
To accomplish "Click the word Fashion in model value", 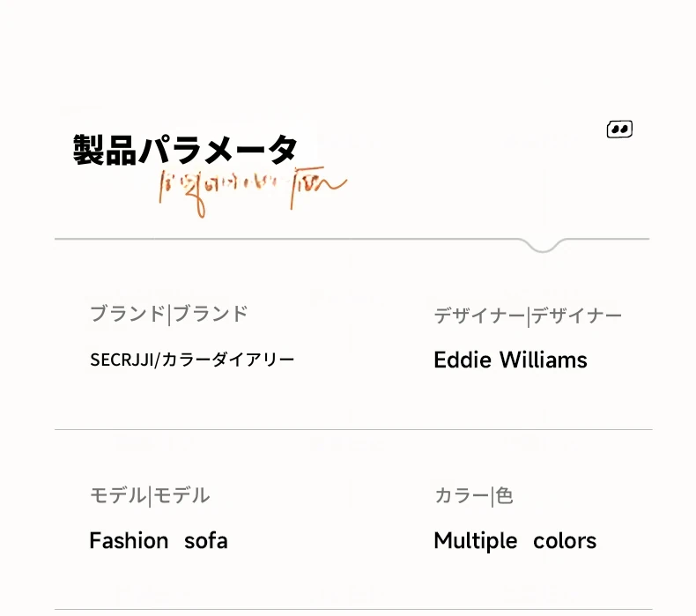I will click(129, 540).
